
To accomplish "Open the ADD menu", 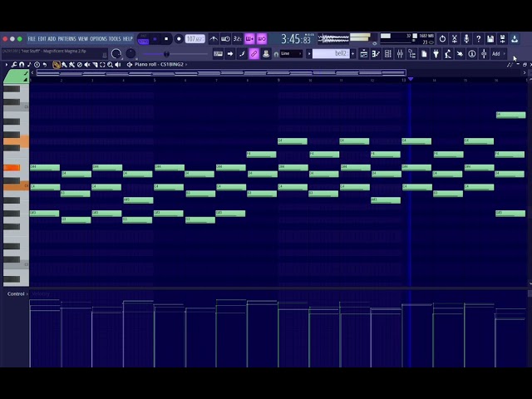I will [52, 39].
